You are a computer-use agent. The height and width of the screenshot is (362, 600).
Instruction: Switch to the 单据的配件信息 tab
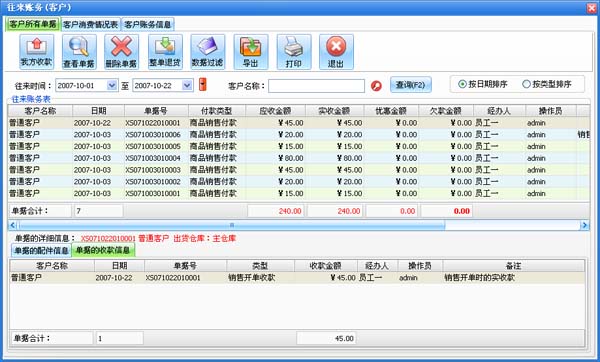(41, 251)
